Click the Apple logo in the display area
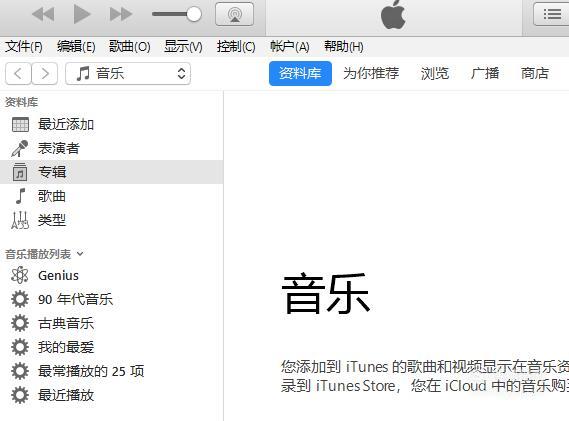Screen dimensions: 569x421 coord(393,15)
